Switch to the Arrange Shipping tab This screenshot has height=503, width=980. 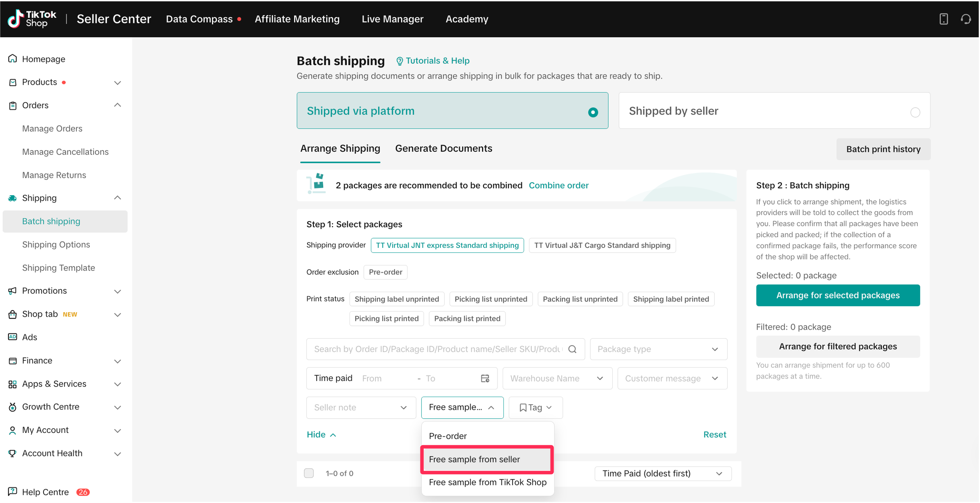click(x=340, y=148)
